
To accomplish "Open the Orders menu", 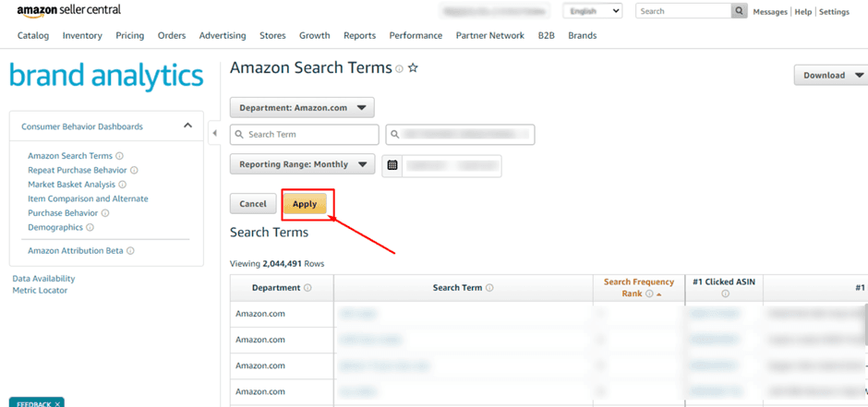I will pos(172,35).
